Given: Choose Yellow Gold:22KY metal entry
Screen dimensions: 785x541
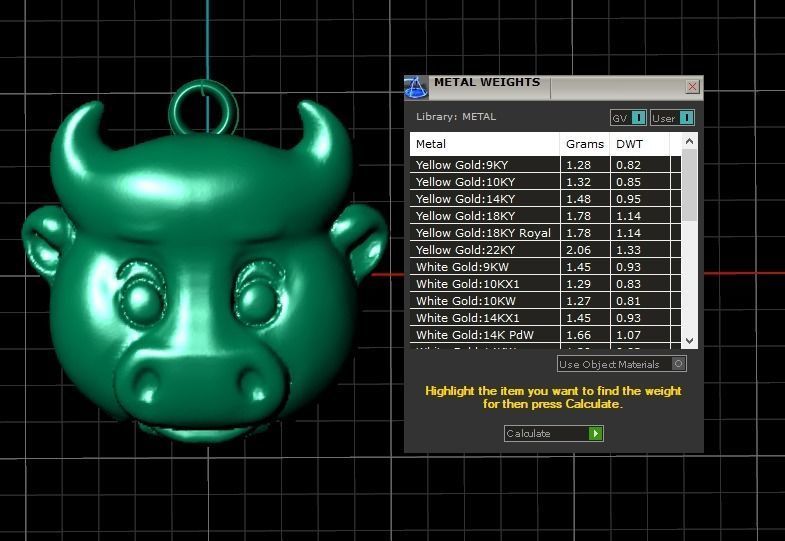Looking at the screenshot, I should tap(484, 250).
